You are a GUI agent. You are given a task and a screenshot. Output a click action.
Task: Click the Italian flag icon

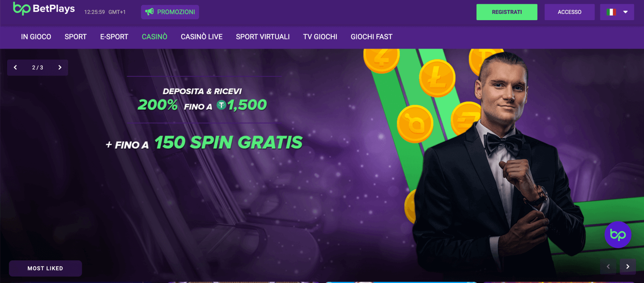[611, 12]
